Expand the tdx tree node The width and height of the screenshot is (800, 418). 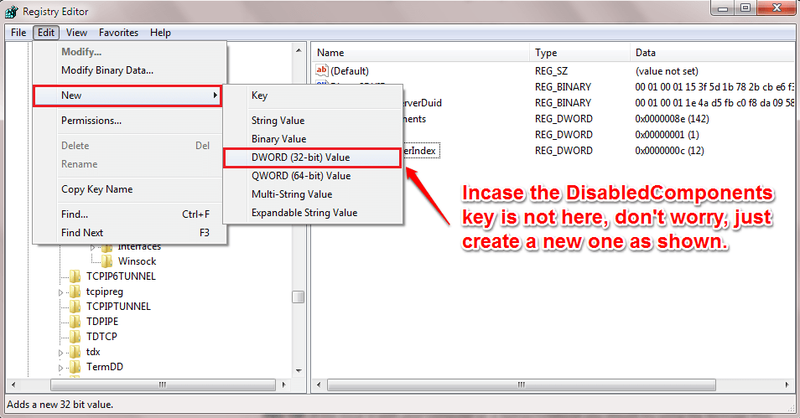click(61, 353)
